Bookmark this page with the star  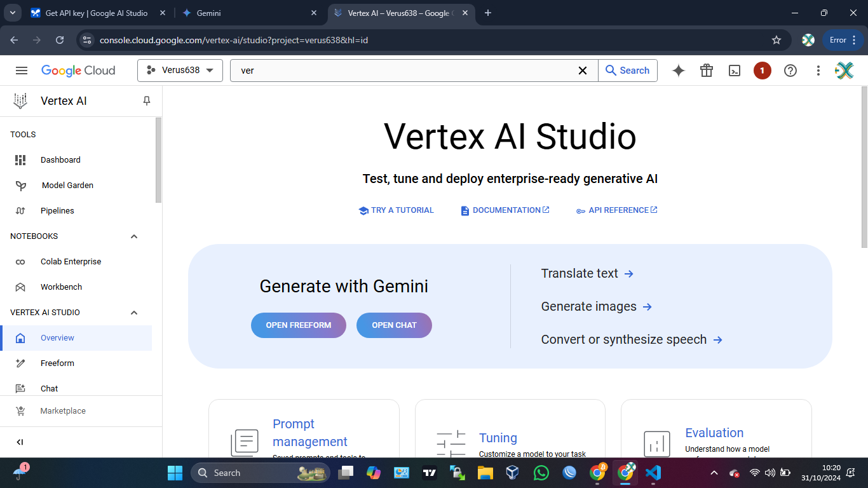(776, 40)
